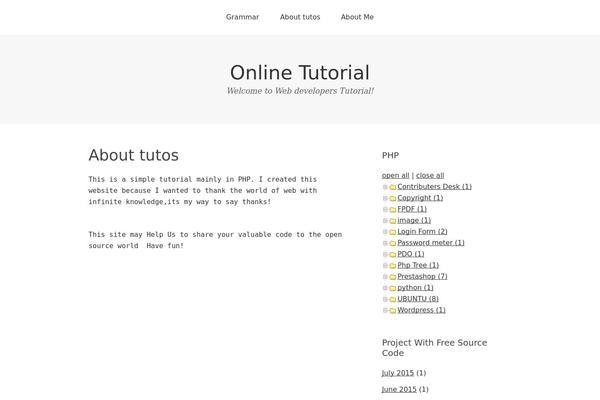Expand the FPDF tree node
This screenshot has width=600, height=400.
tap(385, 209)
